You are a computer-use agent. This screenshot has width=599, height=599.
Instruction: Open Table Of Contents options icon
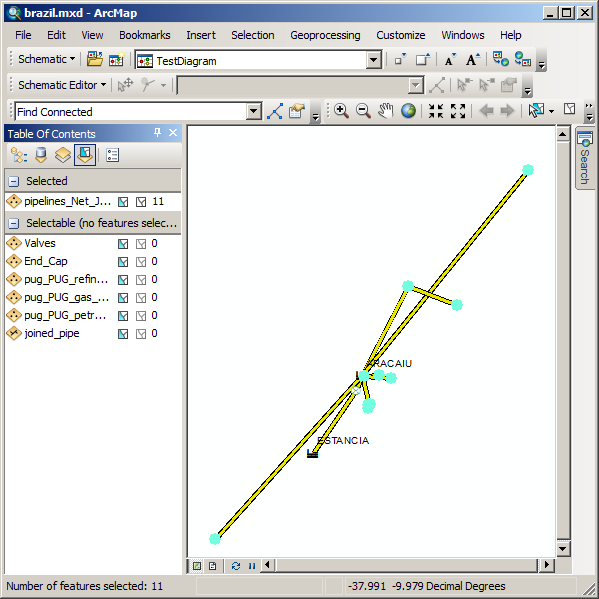[112, 155]
